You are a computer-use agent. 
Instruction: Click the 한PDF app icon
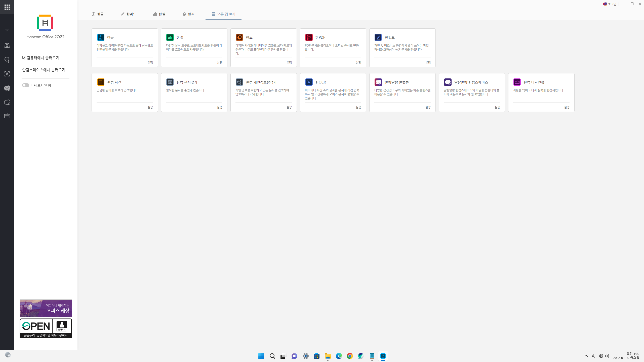pos(309,37)
